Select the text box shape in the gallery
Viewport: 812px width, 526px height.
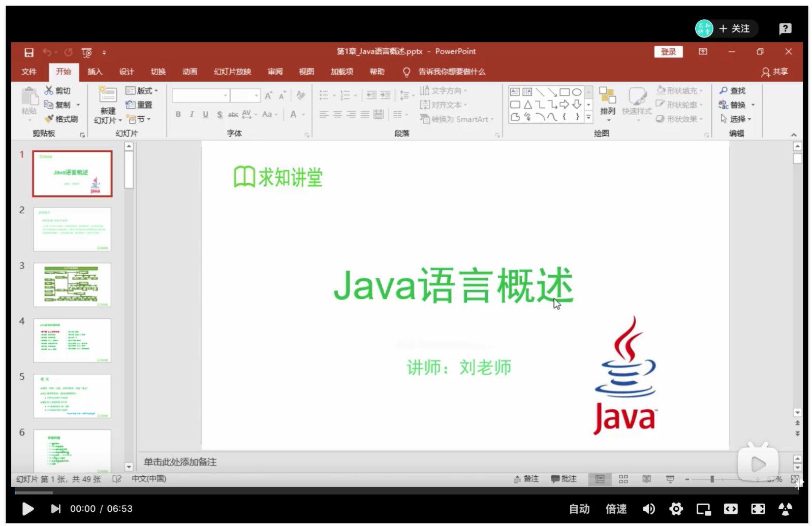(x=515, y=92)
